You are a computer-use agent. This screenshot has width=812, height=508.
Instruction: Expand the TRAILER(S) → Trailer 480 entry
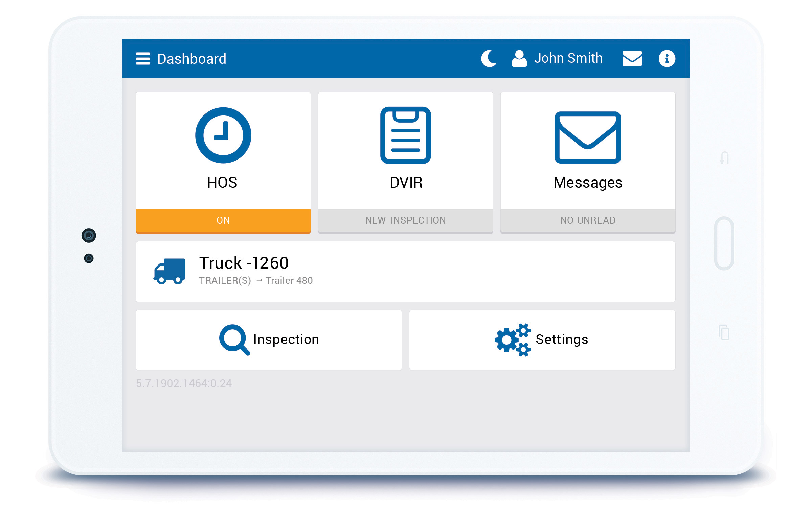(256, 280)
